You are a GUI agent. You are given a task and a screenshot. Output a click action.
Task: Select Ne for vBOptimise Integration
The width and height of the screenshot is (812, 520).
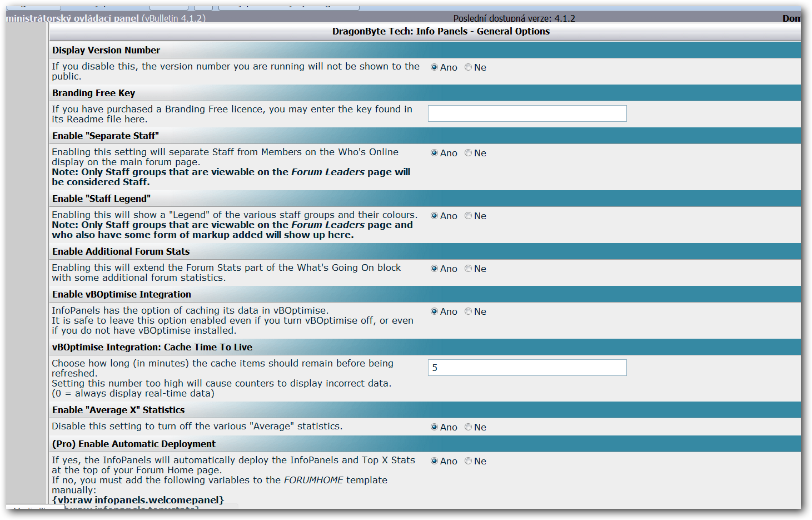coord(469,311)
